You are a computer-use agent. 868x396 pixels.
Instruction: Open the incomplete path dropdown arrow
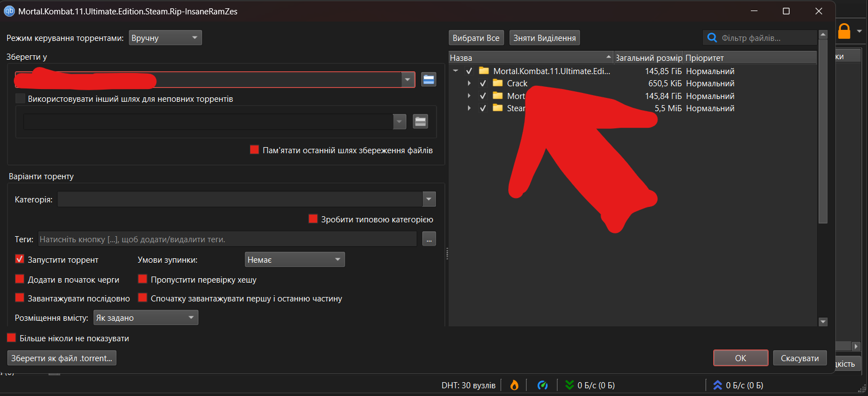click(x=400, y=122)
